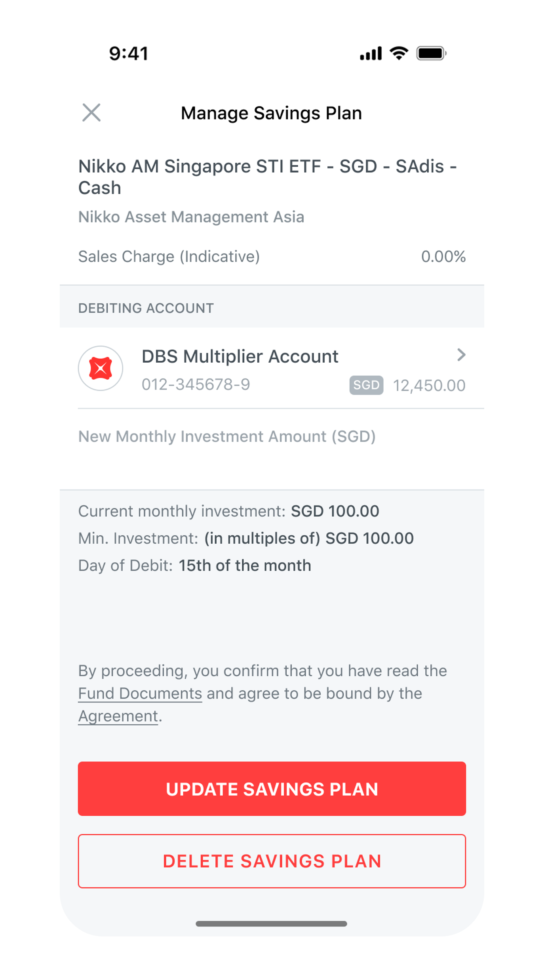This screenshot has height=980, width=544.
Task: Open the Agreement link
Action: 118,716
